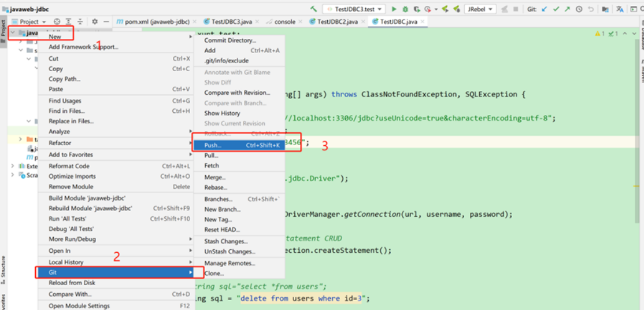
Task: Click the Git commit green checkmark icon
Action: coord(556,9)
